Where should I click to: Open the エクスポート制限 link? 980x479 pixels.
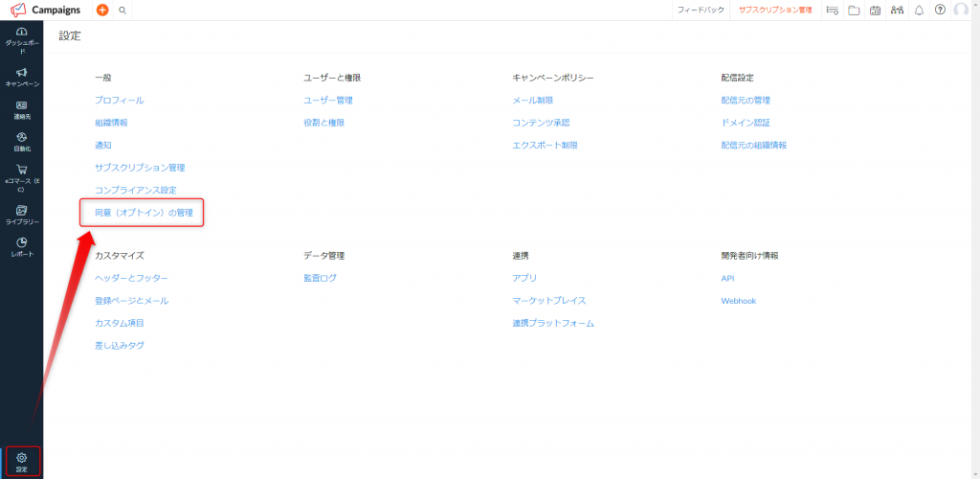point(545,145)
